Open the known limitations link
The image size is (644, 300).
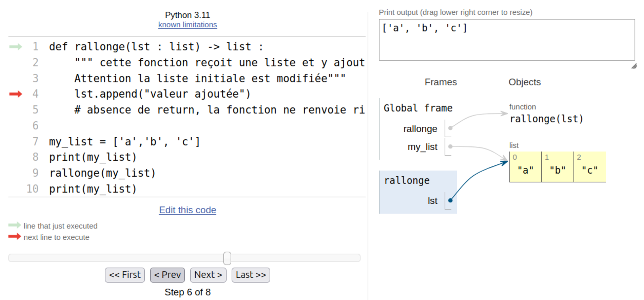[188, 25]
